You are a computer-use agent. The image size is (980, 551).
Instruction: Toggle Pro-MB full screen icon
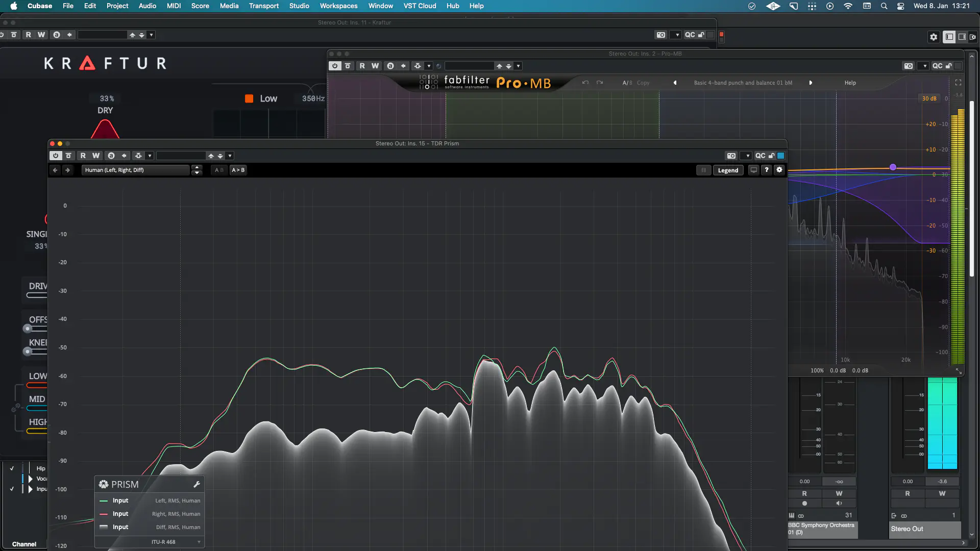(x=958, y=83)
